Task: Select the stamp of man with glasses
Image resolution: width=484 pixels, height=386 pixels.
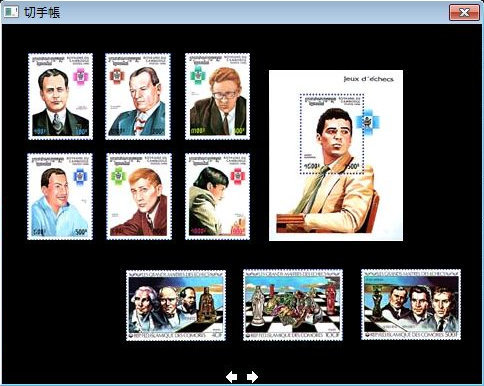Action: 217,96
